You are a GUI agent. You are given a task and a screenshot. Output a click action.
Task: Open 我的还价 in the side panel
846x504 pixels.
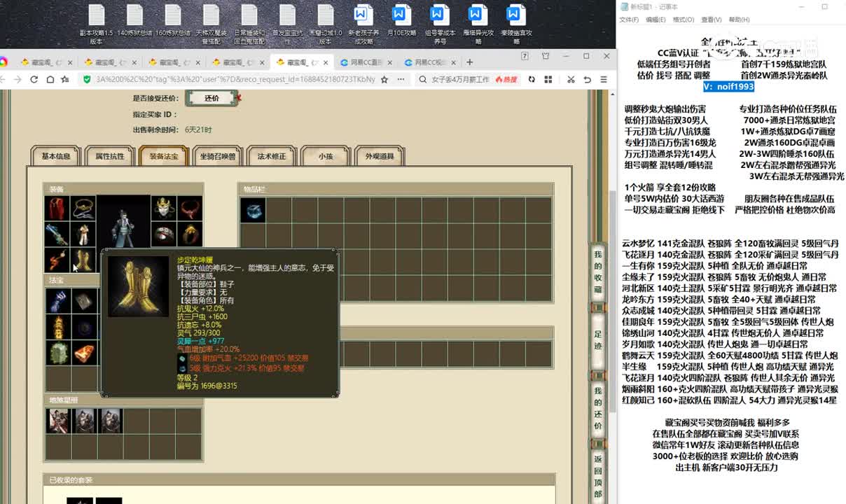tap(597, 407)
